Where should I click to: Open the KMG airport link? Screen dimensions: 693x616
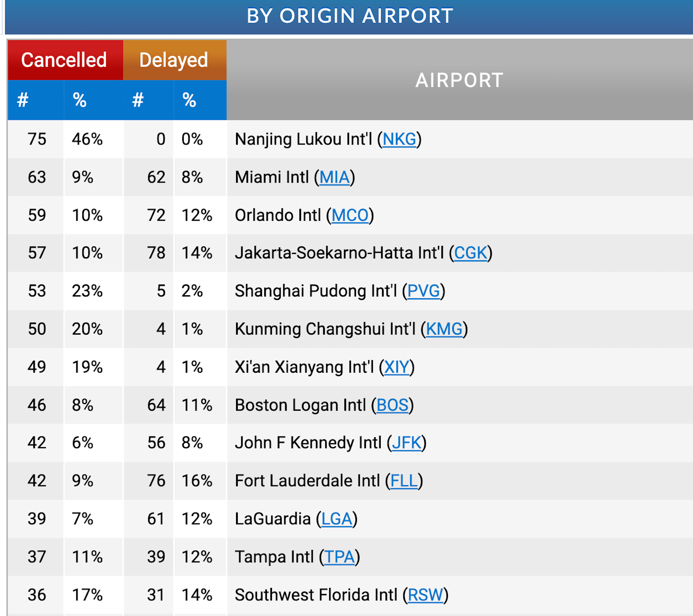click(x=444, y=329)
